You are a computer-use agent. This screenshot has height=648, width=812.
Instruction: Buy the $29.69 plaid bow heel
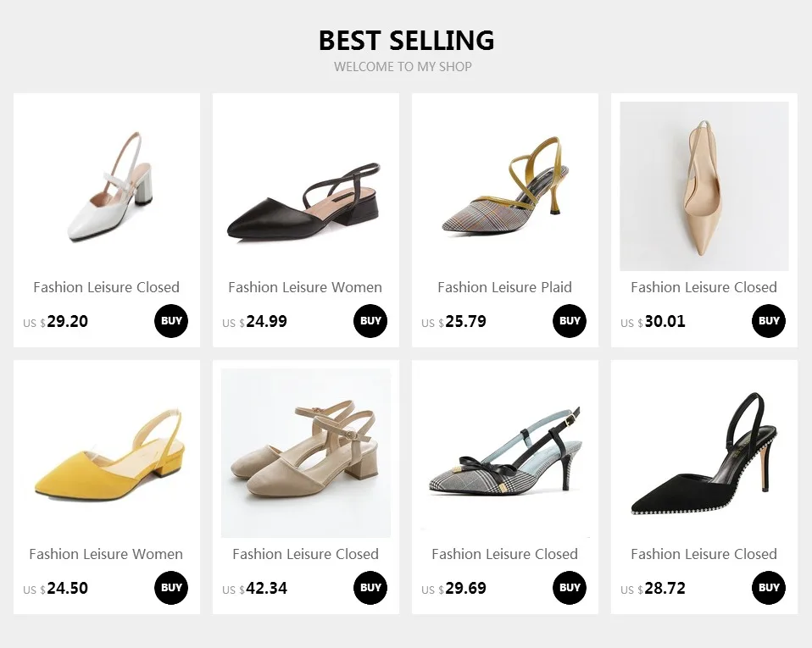point(570,588)
